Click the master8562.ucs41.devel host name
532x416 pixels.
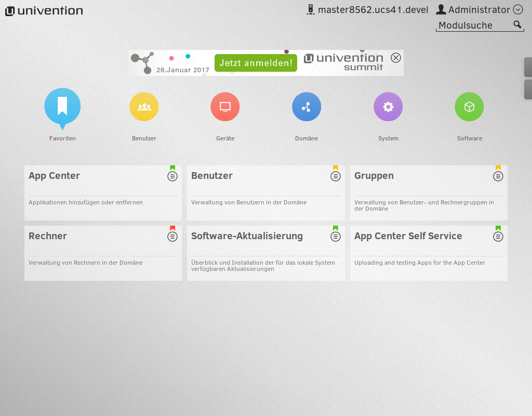click(373, 10)
